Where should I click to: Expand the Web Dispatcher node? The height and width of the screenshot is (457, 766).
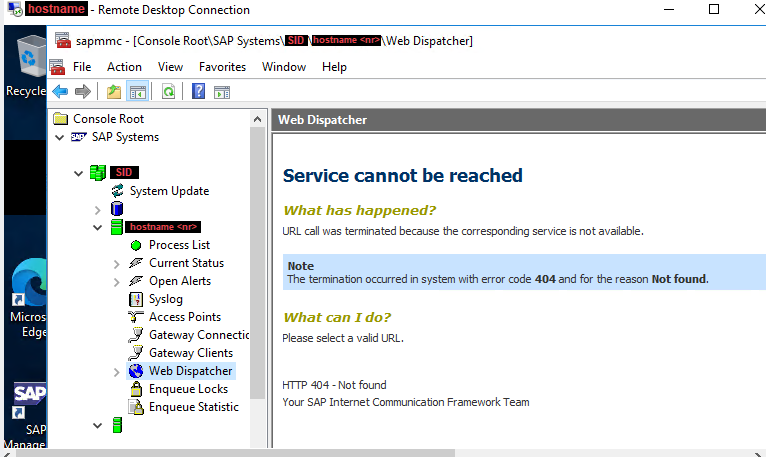click(x=116, y=372)
